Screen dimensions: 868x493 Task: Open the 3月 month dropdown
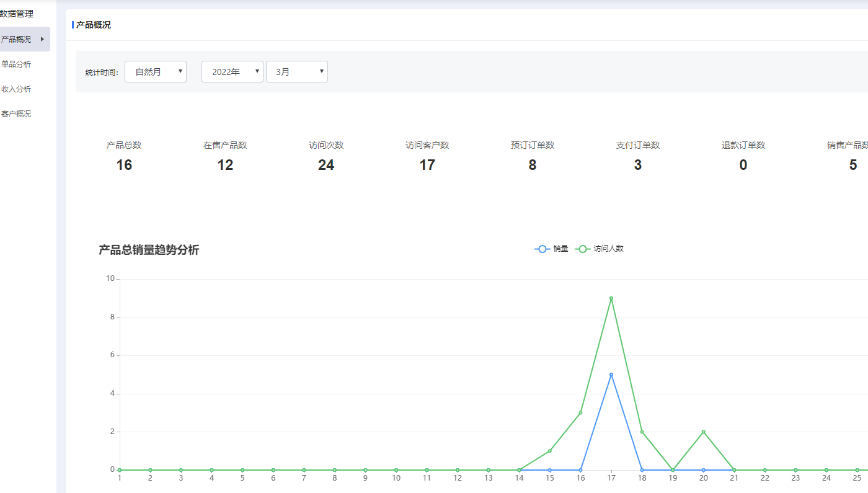(x=297, y=71)
